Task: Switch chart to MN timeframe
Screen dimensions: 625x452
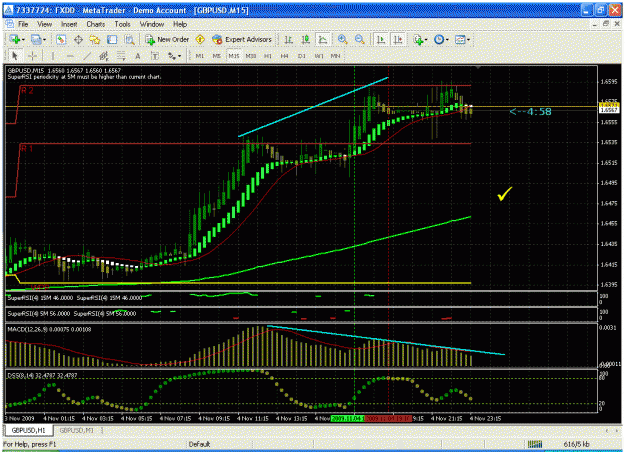Action: coord(336,56)
